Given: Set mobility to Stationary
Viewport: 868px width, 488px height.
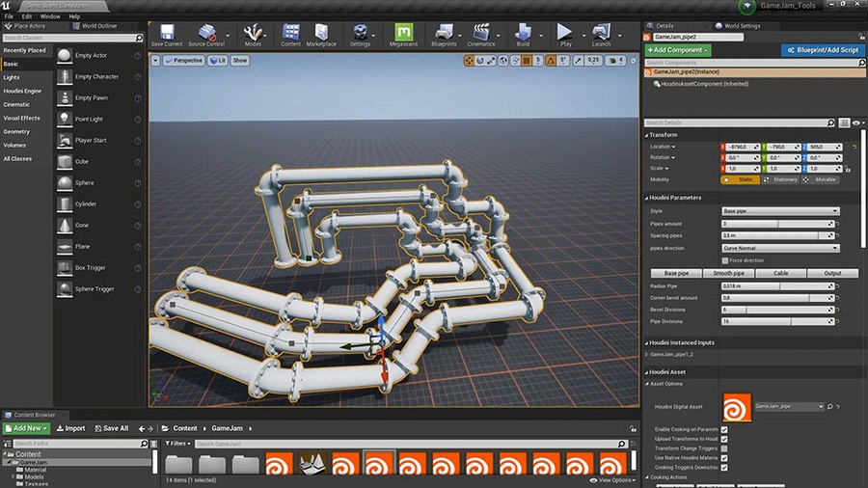Looking at the screenshot, I should coord(780,179).
